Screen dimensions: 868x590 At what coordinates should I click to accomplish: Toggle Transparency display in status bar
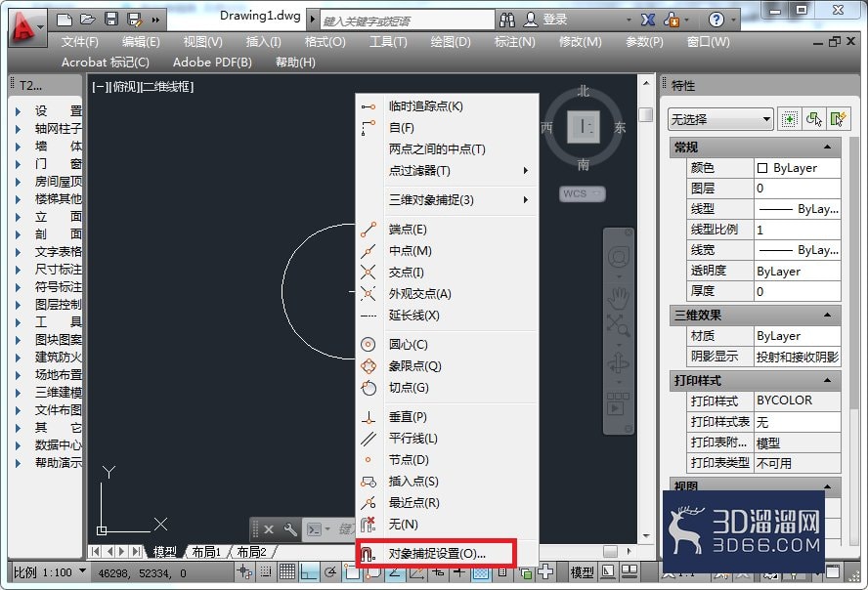(x=481, y=572)
